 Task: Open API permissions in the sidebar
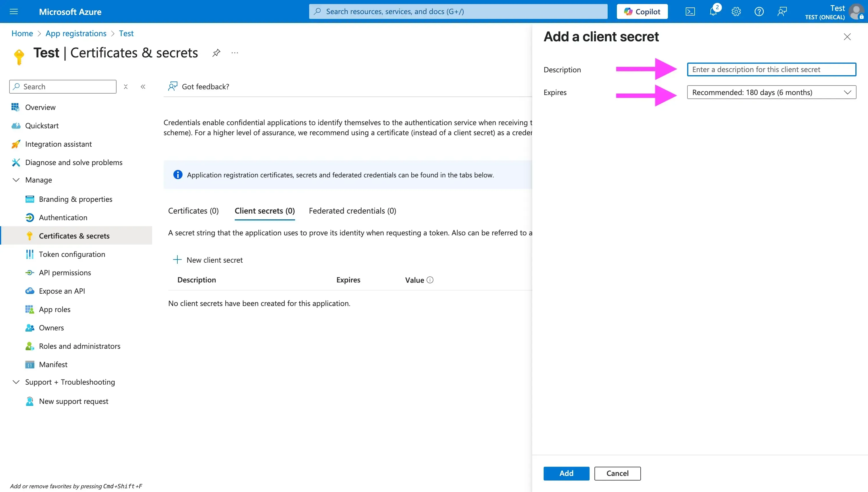point(65,273)
